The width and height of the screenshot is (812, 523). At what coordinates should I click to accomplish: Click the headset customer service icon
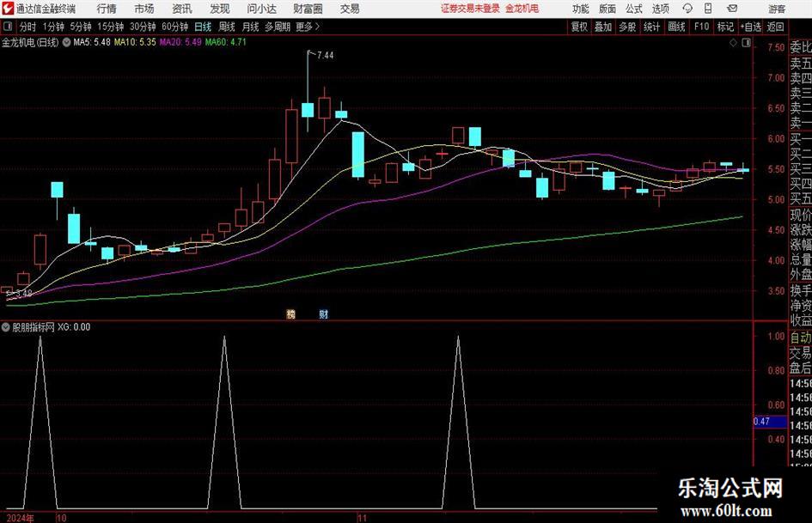coord(687,9)
